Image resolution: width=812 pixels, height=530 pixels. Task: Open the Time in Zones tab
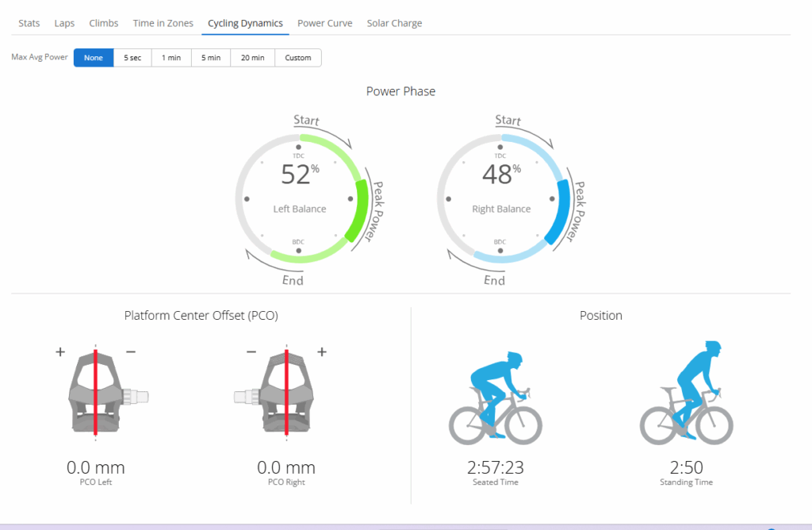pyautogui.click(x=163, y=23)
